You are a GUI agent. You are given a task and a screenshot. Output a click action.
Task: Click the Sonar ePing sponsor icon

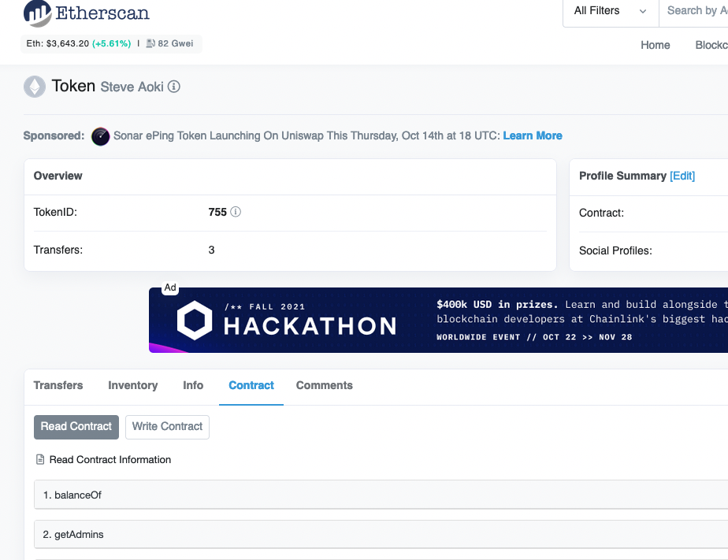pos(101,136)
